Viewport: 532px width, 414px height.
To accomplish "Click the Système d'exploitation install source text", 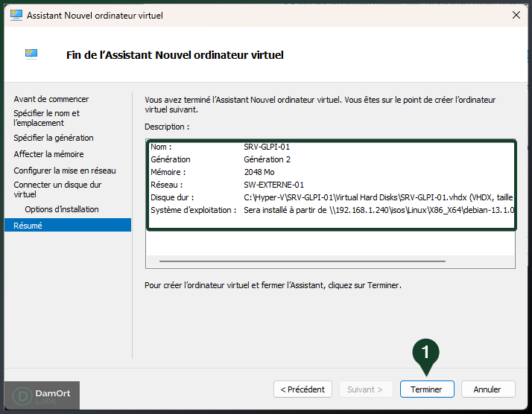I will (379, 210).
